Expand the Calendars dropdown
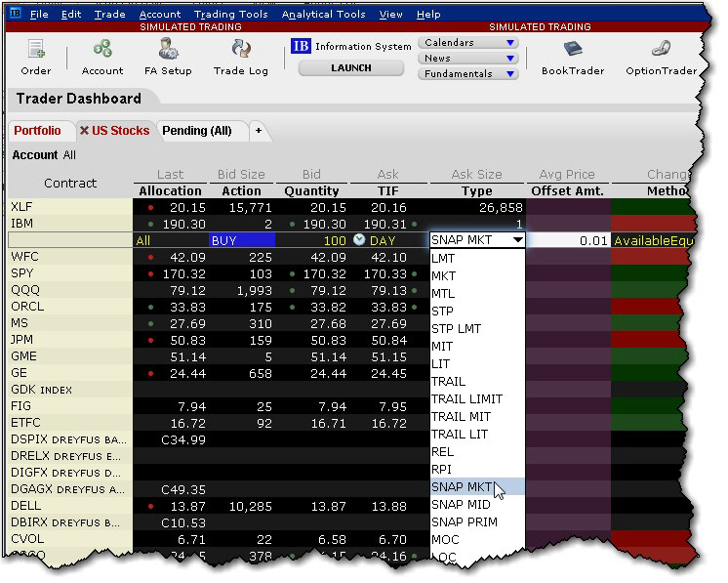 pos(468,43)
